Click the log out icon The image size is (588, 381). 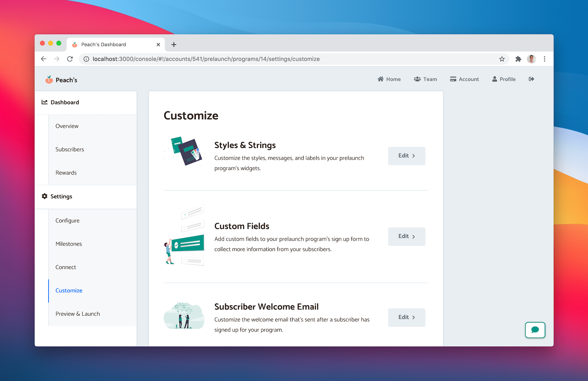tap(531, 79)
